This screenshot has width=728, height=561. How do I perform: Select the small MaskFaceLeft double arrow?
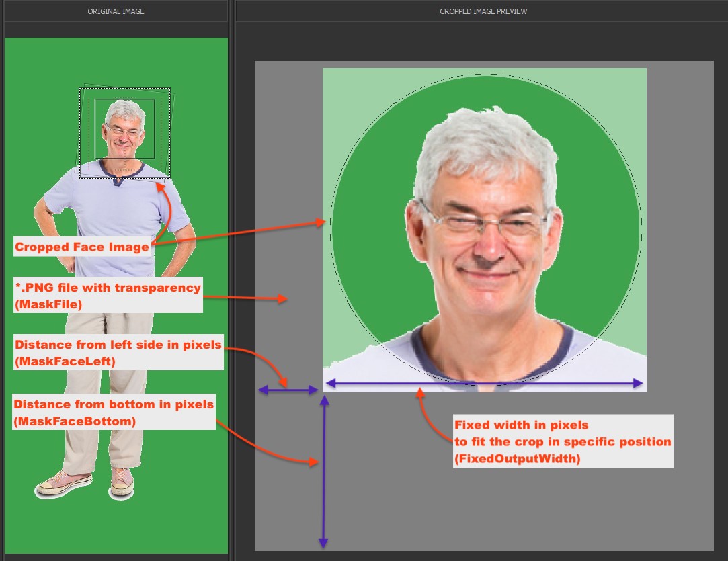pos(288,388)
